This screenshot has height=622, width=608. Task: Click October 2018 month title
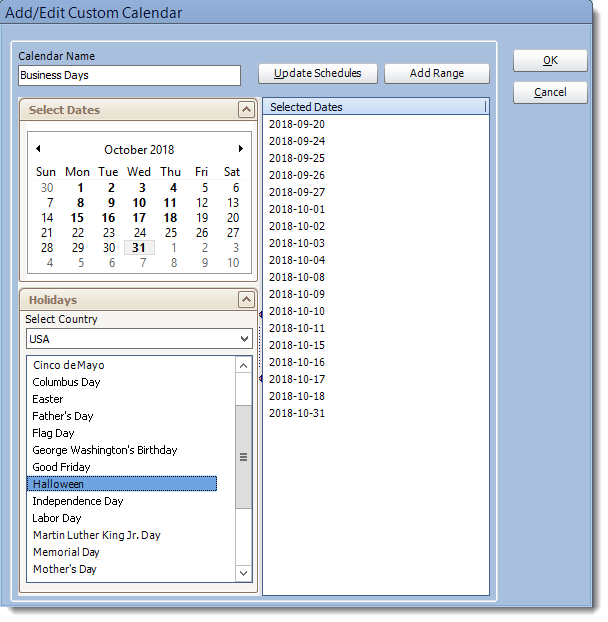(139, 150)
